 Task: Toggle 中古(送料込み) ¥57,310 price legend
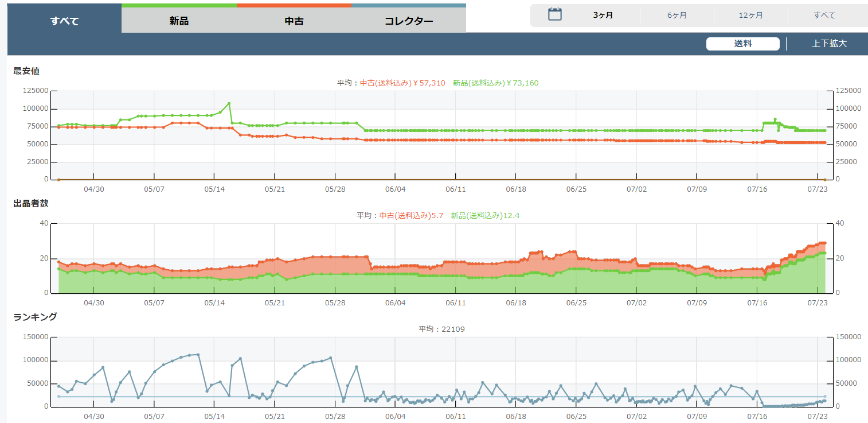[402, 83]
